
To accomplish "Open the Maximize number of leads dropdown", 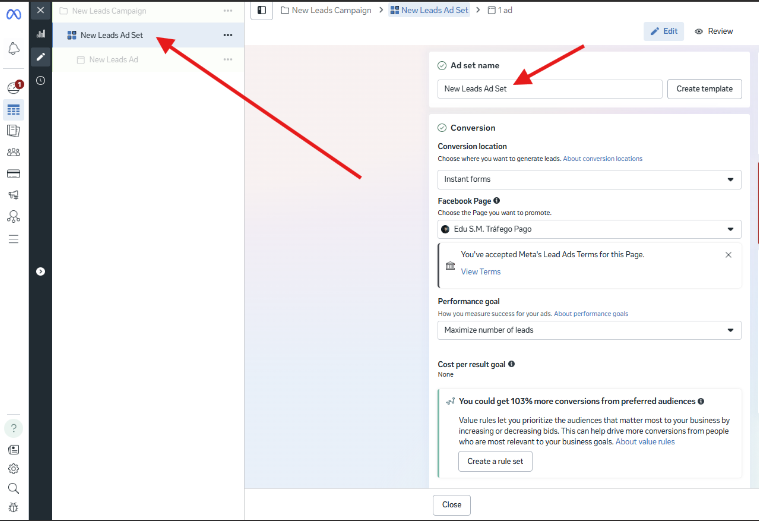I will [x=589, y=330].
